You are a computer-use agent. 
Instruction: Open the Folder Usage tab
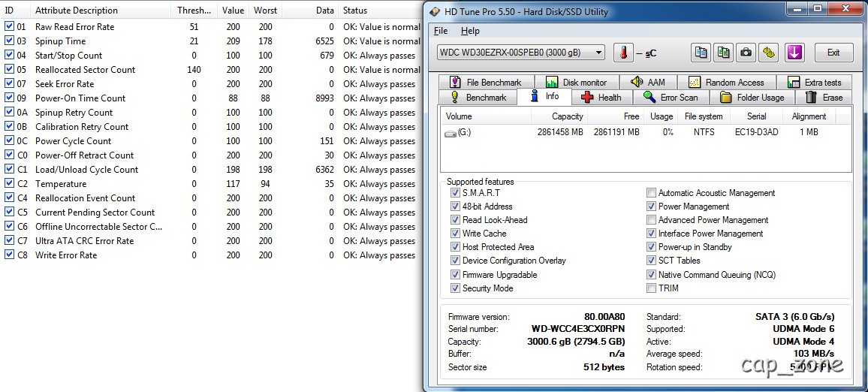point(752,98)
